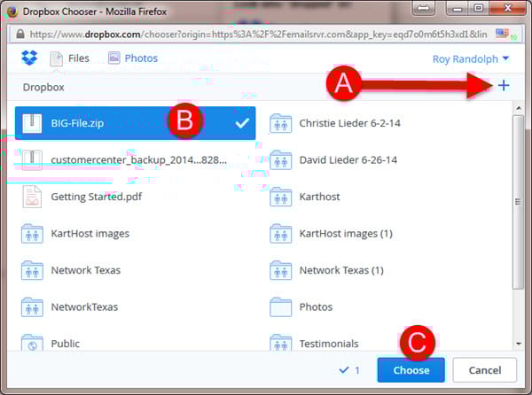The image size is (532, 395).
Task: Click the customercenter_backup archive icon
Action: (32, 160)
